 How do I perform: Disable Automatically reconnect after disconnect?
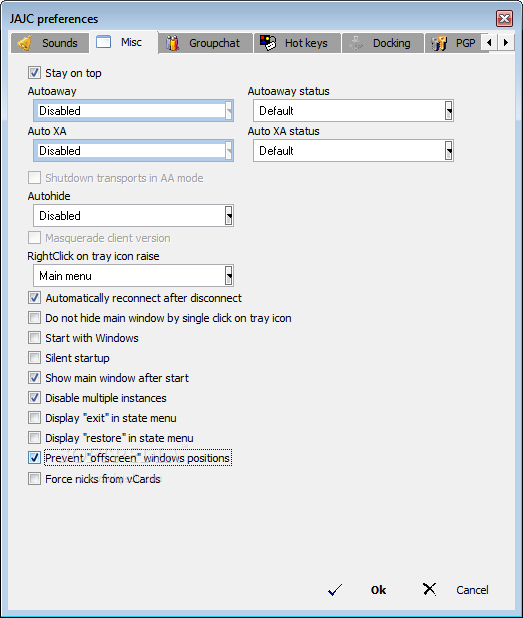pos(34,298)
